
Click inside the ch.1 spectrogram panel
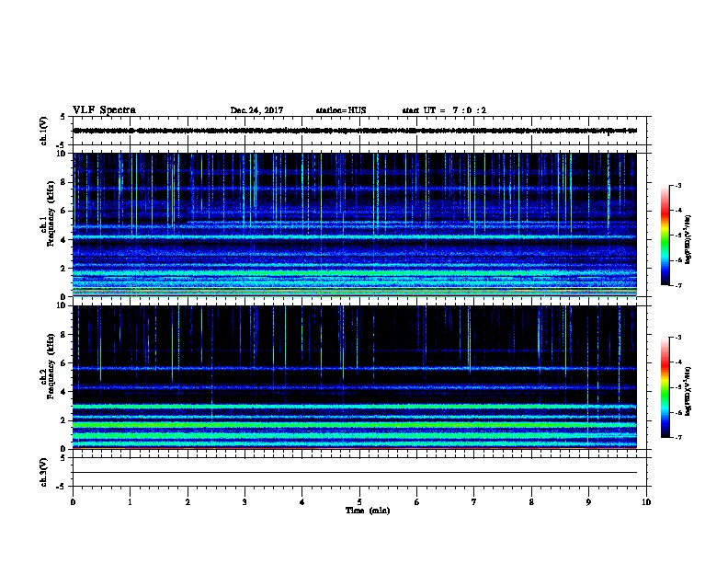coord(355,224)
